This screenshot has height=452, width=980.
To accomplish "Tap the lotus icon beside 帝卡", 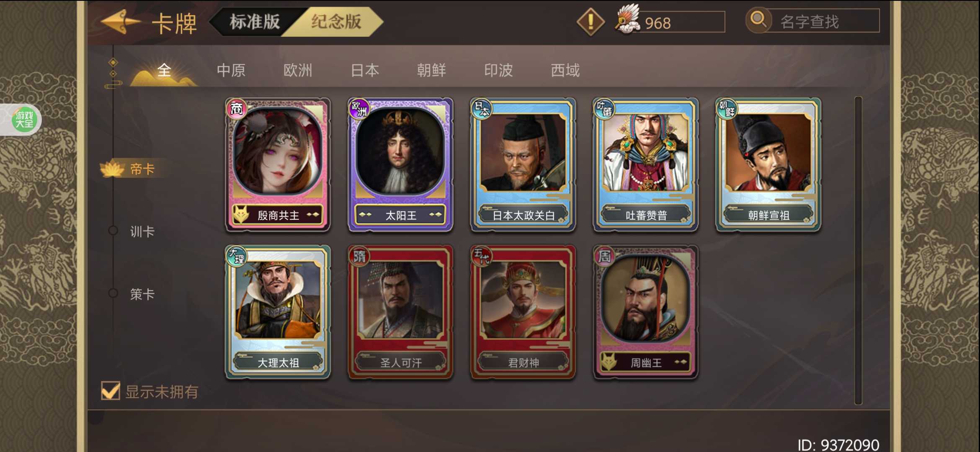I will [x=112, y=169].
